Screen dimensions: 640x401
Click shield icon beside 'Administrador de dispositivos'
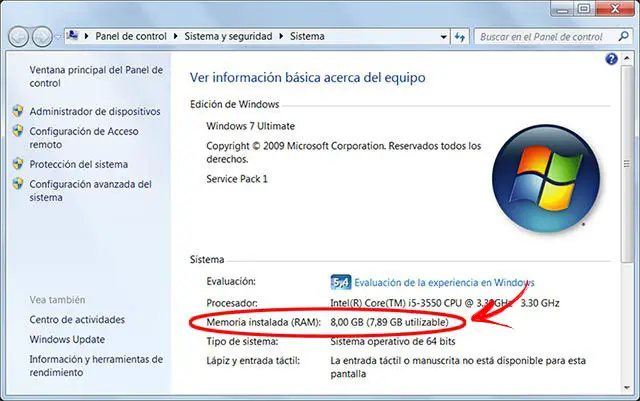click(18, 111)
